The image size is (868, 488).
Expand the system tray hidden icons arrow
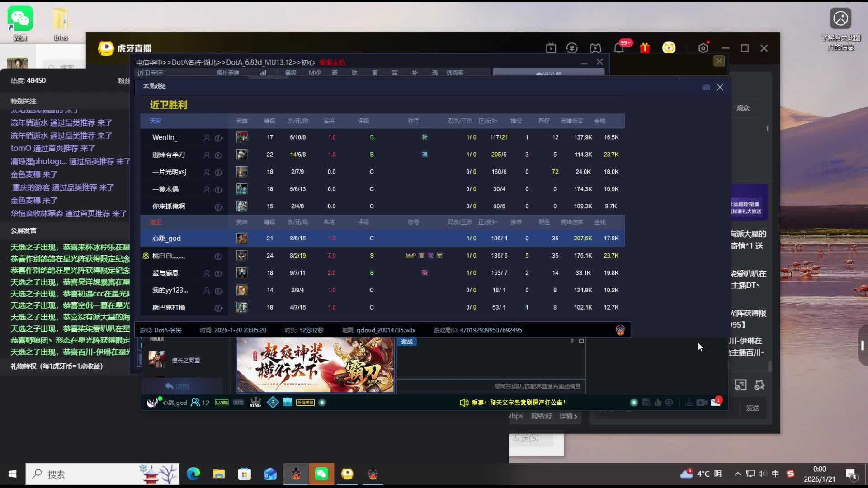tap(737, 474)
